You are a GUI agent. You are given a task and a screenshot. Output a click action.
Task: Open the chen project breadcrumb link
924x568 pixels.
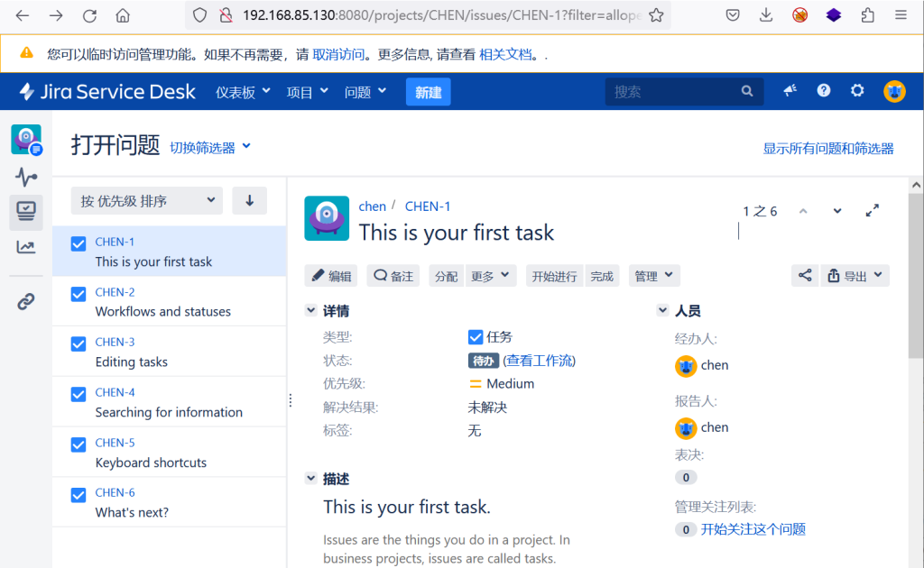tap(373, 206)
